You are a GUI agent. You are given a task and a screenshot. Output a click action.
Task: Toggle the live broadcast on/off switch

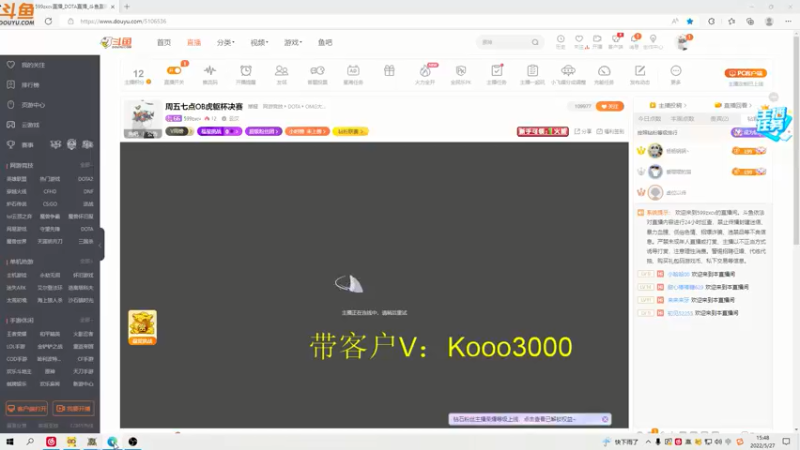tap(174, 70)
